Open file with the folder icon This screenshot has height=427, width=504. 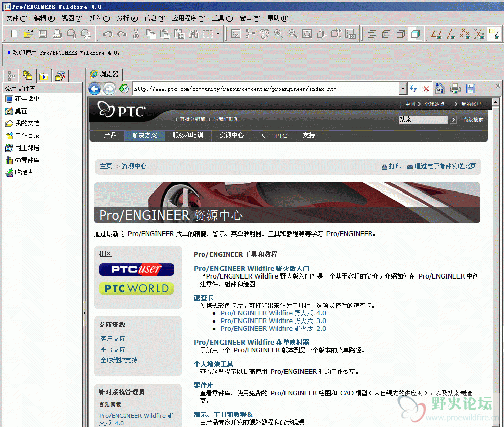pyautogui.click(x=28, y=34)
